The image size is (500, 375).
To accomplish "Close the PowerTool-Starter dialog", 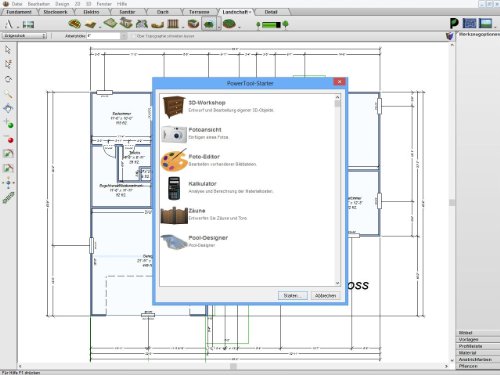I will (339, 82).
